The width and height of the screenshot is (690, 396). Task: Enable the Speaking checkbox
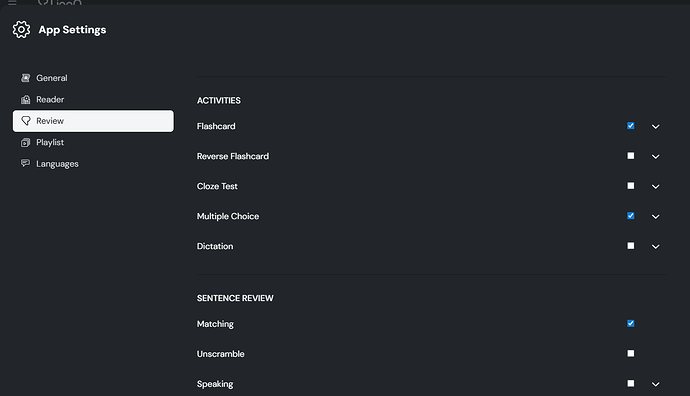(x=631, y=383)
